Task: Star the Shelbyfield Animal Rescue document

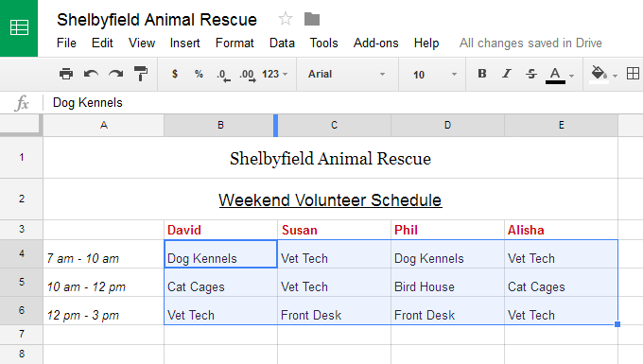Action: coord(286,19)
